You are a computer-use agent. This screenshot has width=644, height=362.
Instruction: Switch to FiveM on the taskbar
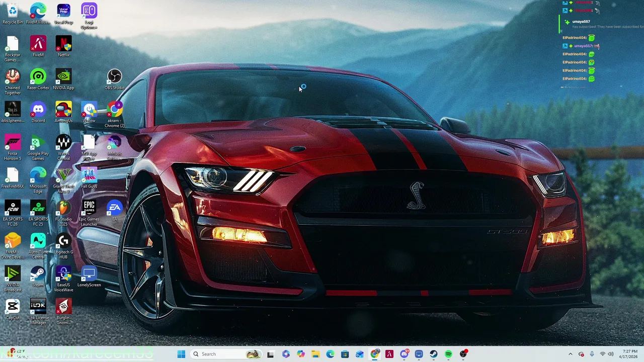389,354
